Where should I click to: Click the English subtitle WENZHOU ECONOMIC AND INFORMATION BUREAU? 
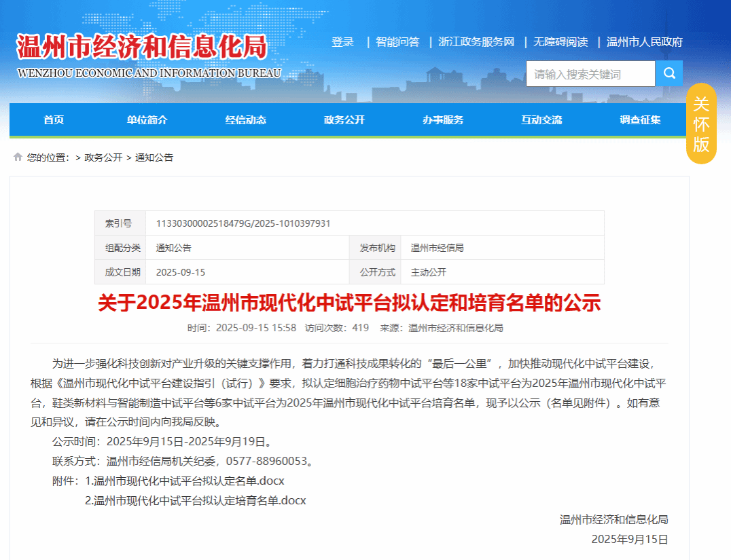click(x=149, y=73)
